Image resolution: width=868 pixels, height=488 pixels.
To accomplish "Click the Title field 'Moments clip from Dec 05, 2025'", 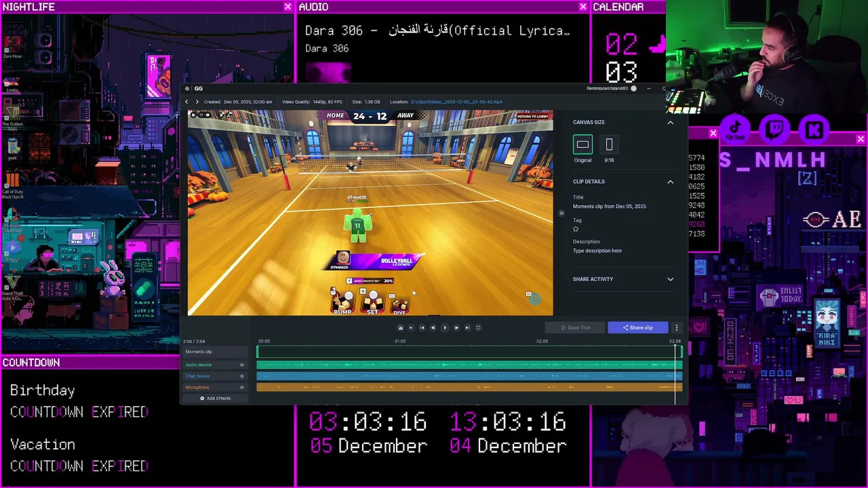I will click(609, 206).
